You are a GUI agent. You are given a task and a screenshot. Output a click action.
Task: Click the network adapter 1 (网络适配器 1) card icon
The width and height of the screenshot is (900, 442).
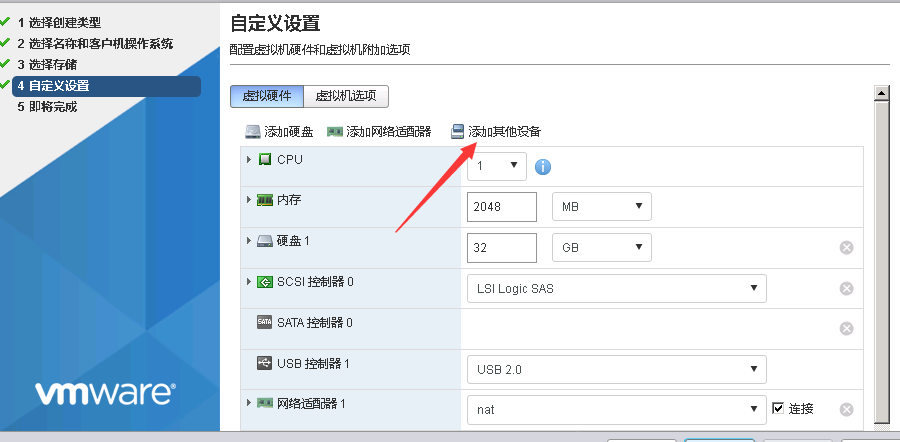pyautogui.click(x=265, y=404)
